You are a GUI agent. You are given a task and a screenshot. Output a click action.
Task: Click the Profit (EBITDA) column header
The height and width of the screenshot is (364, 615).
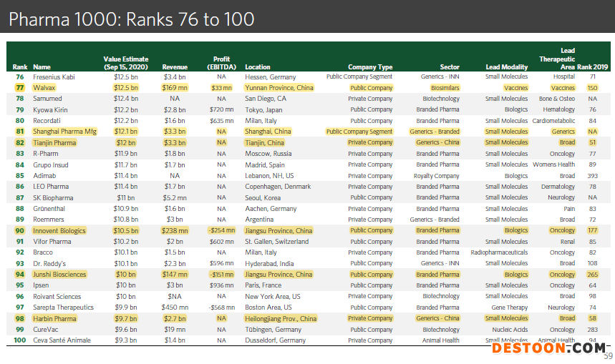coord(221,63)
